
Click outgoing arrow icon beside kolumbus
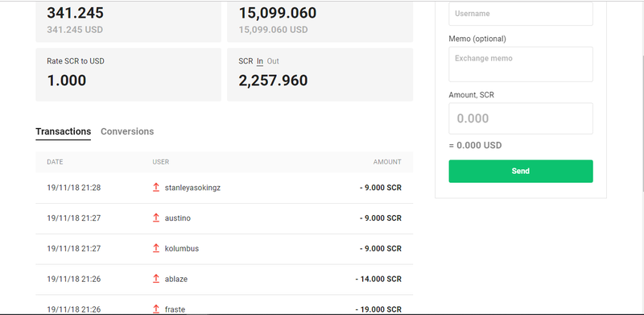[x=155, y=248]
